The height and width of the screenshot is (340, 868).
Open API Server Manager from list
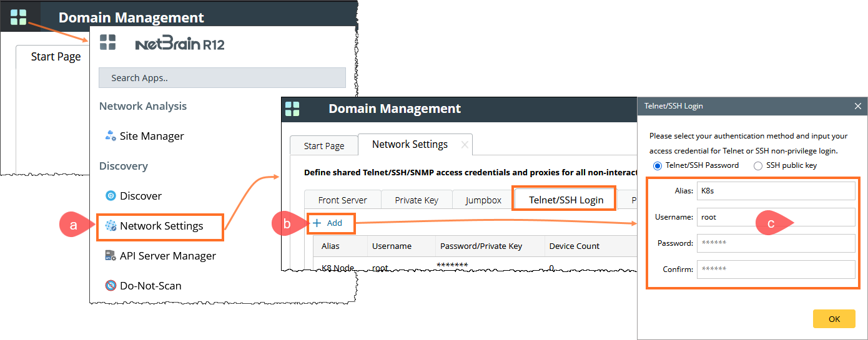click(168, 256)
